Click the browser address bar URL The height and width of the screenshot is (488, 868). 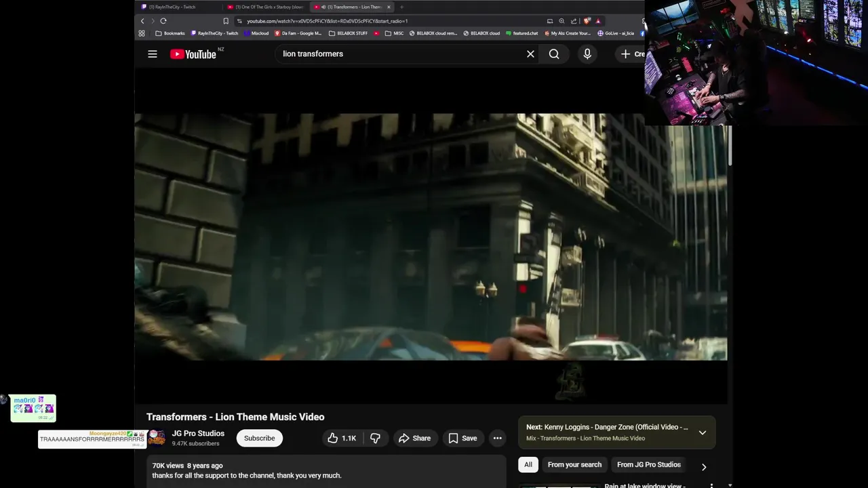(328, 21)
